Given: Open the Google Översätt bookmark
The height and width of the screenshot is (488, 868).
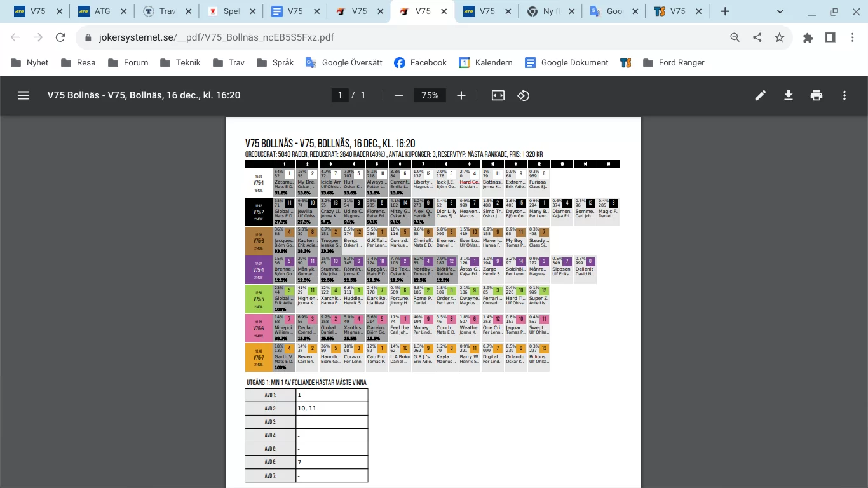Looking at the screenshot, I should pos(344,63).
